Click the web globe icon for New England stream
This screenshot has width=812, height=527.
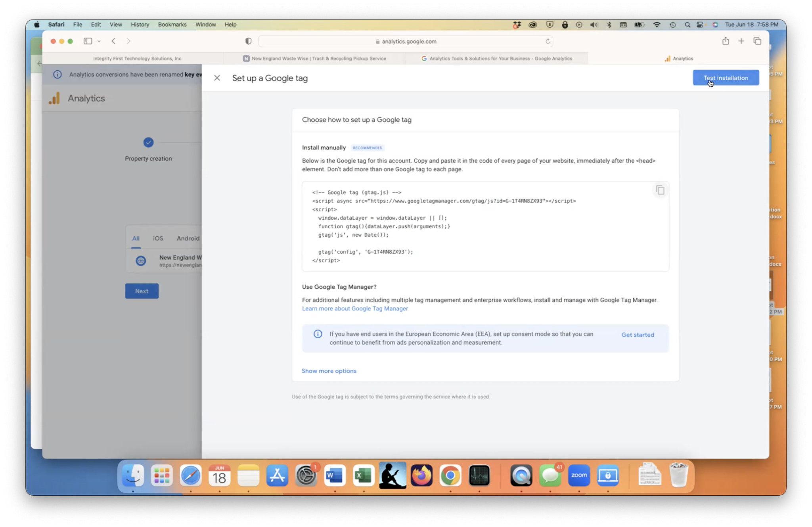(141, 261)
